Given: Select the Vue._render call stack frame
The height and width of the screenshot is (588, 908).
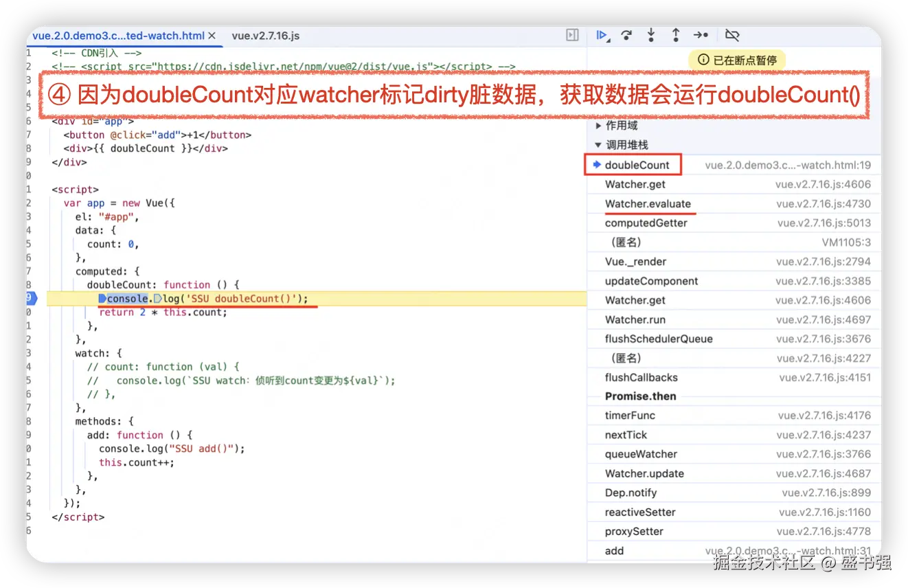Looking at the screenshot, I should (x=734, y=262).
